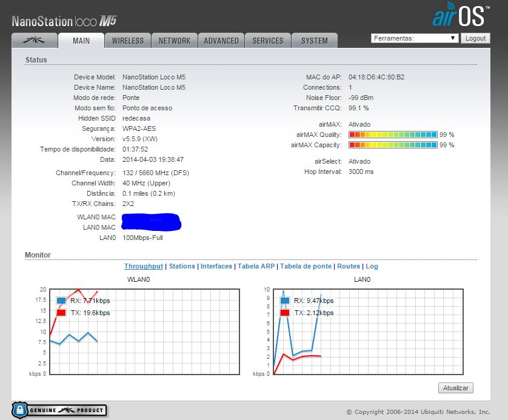
Task: Open the Interfaces monitor link
Action: coord(216,266)
